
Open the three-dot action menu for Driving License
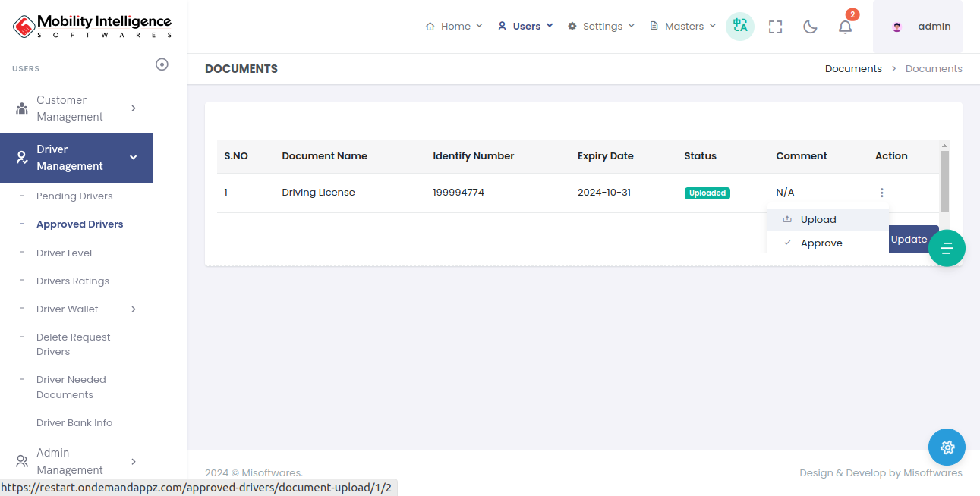(x=881, y=193)
